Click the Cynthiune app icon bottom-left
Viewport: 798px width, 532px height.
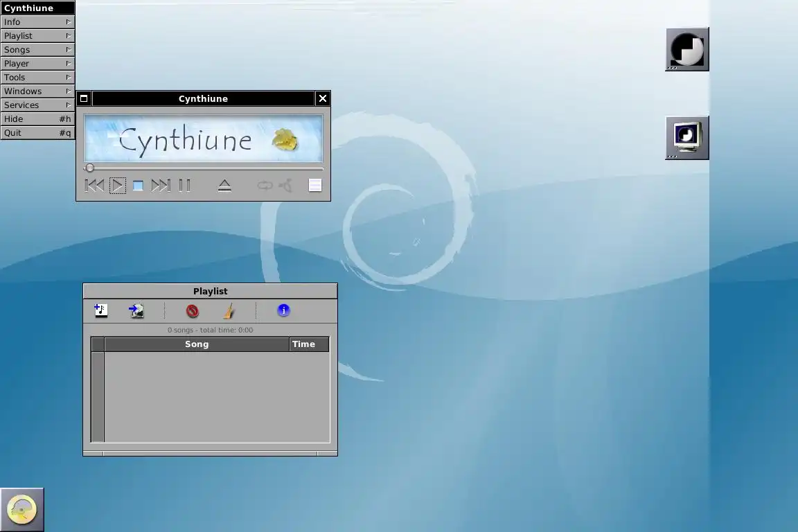(22, 510)
